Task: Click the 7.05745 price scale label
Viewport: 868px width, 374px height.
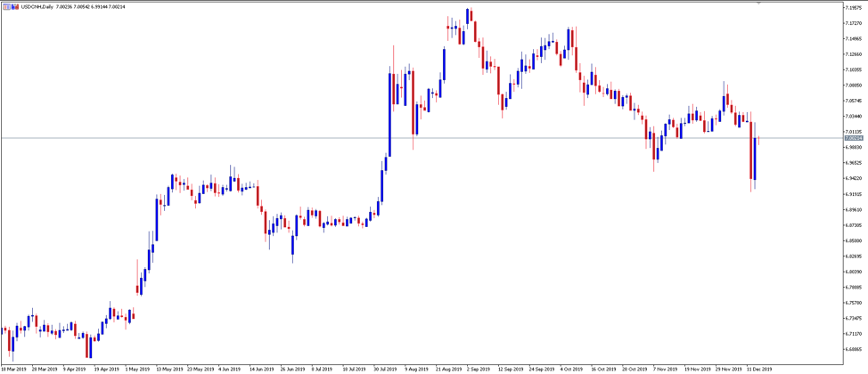Action: (854, 101)
